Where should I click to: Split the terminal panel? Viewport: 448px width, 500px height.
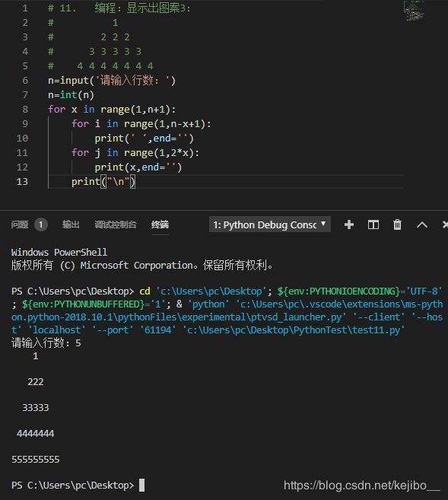pyautogui.click(x=373, y=225)
